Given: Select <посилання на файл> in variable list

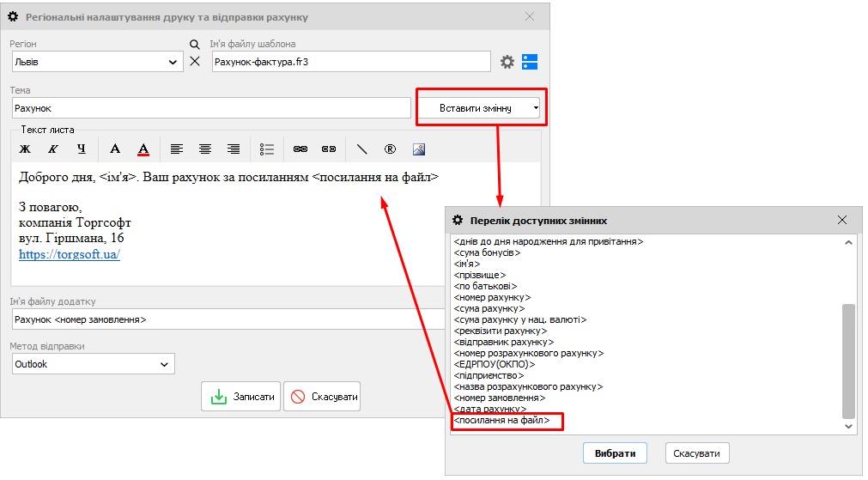Looking at the screenshot, I should point(501,421).
